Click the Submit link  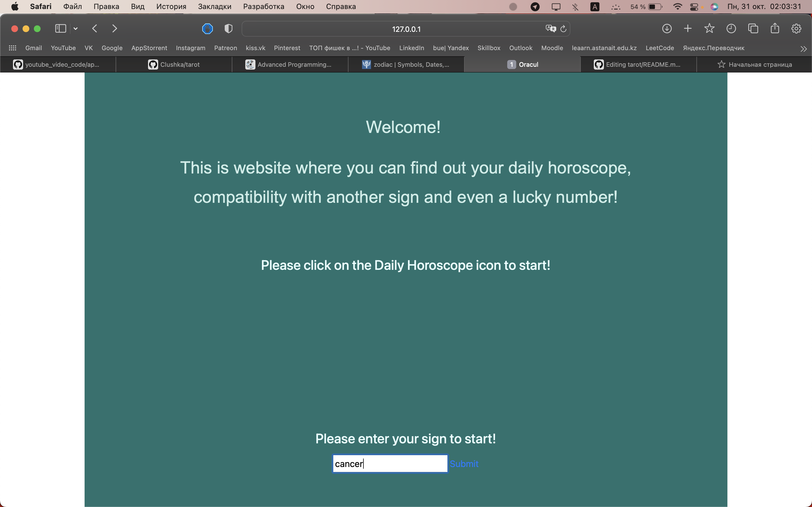[464, 464]
